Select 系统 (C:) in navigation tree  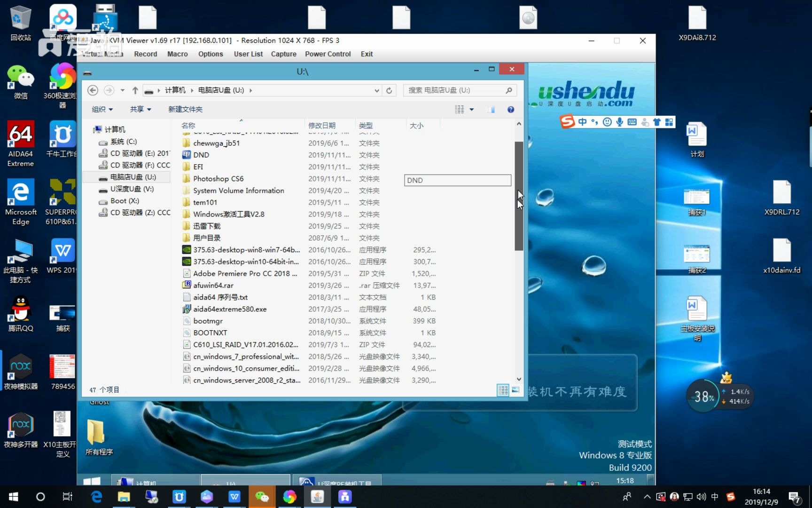[x=124, y=142]
